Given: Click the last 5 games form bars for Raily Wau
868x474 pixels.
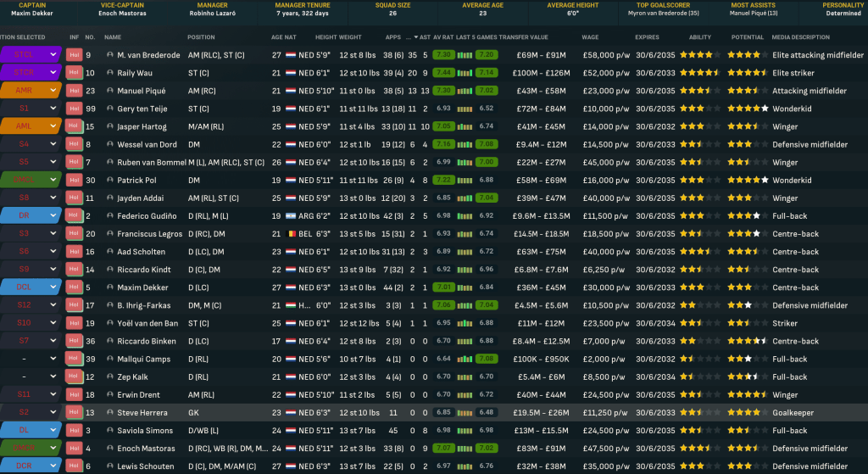Looking at the screenshot, I should tap(465, 73).
